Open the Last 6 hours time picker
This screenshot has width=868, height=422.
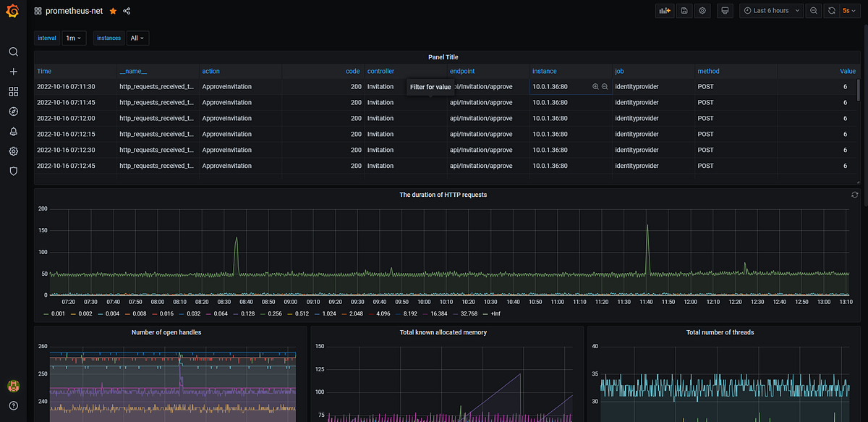tap(771, 11)
